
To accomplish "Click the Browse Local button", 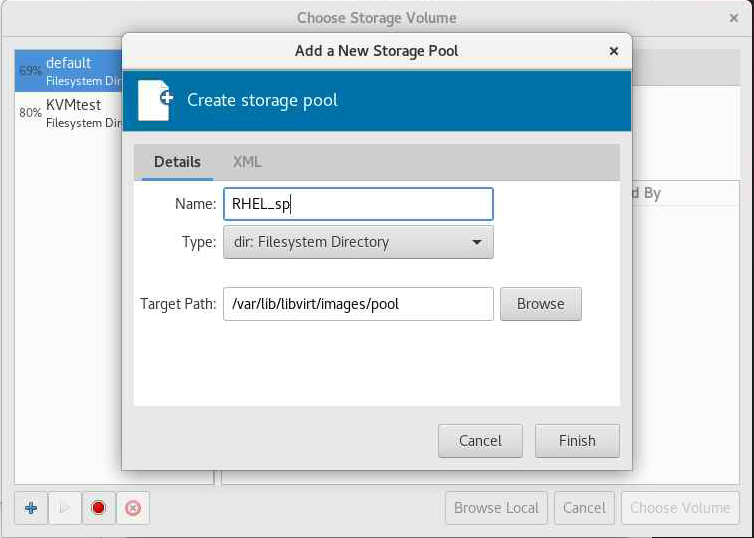I will pos(496,508).
